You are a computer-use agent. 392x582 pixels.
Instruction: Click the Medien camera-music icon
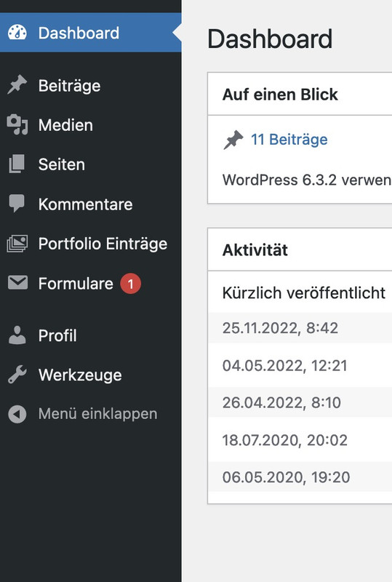click(17, 124)
